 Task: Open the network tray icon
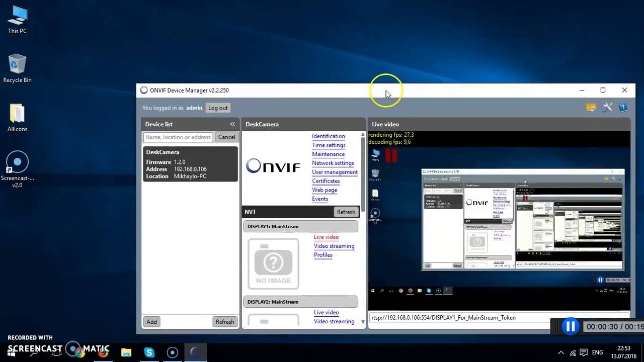573,352
